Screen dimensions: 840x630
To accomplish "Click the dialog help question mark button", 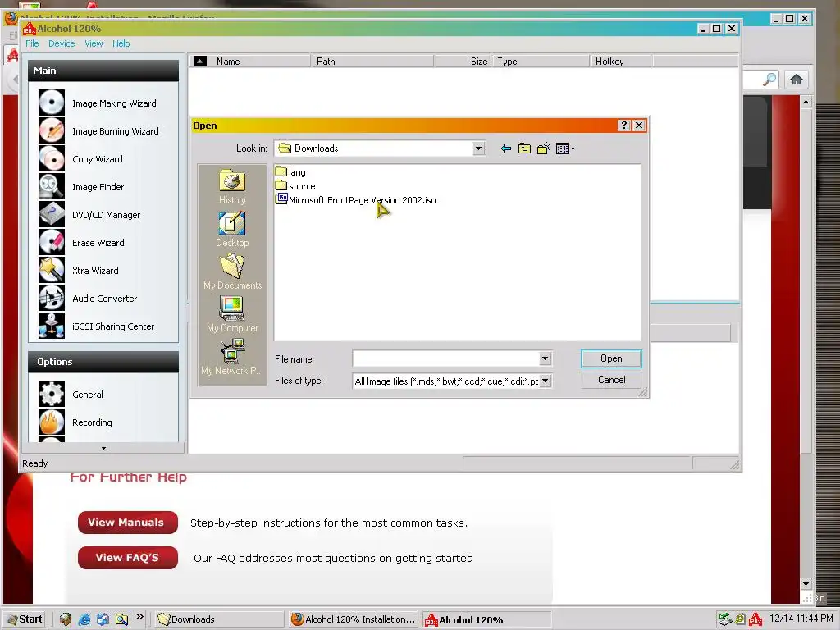I will [623, 126].
